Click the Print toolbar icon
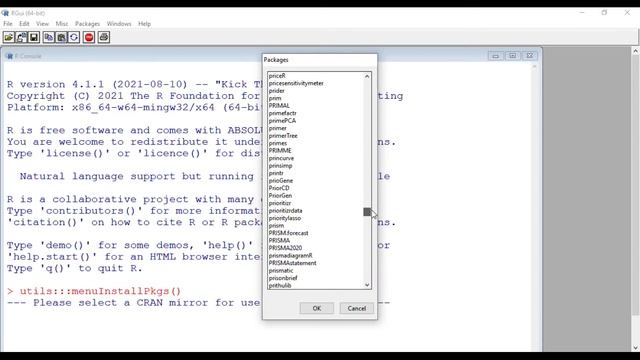 [x=104, y=38]
